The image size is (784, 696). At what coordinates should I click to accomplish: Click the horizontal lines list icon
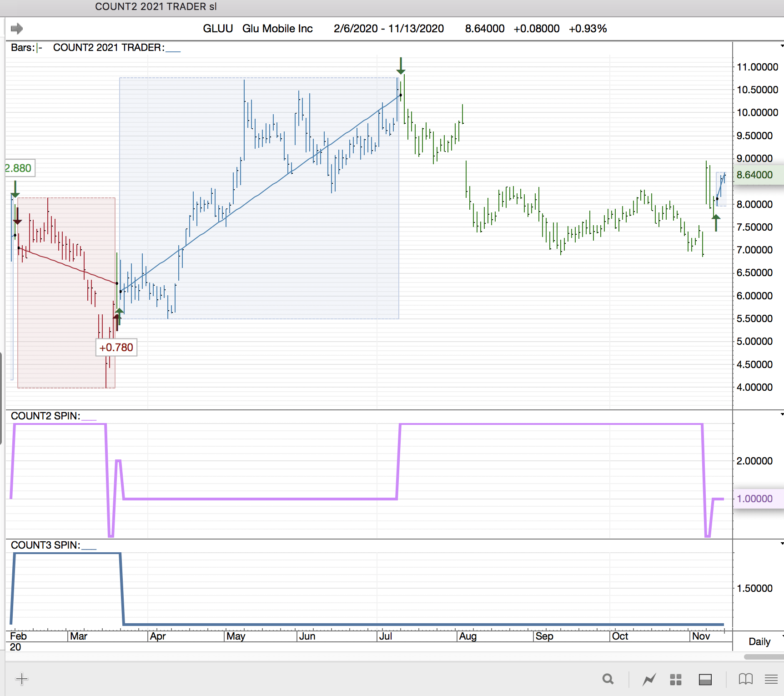pos(771,680)
